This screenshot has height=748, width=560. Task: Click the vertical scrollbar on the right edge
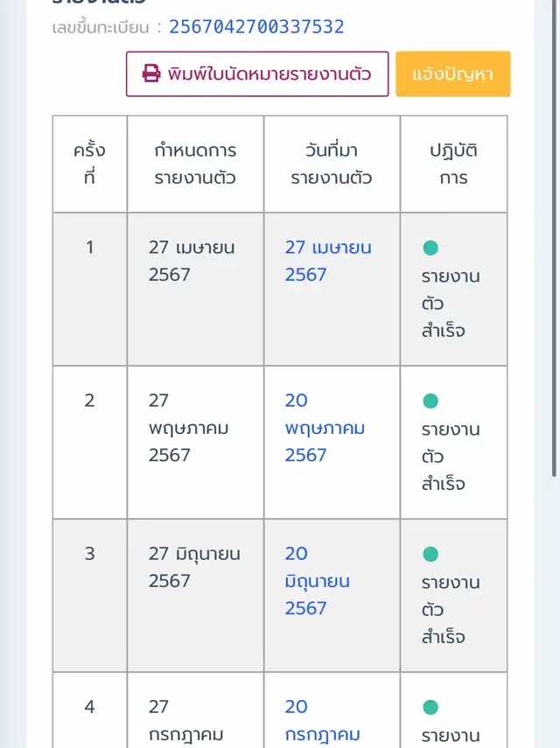tap(554, 239)
